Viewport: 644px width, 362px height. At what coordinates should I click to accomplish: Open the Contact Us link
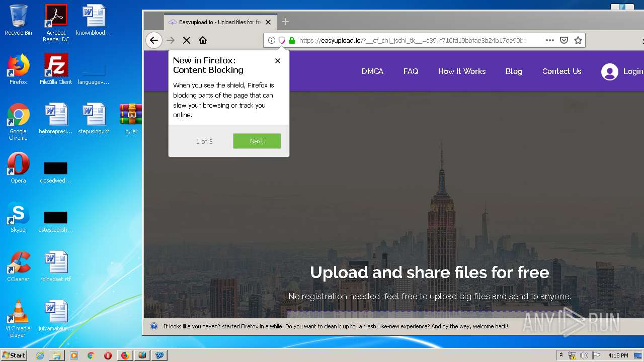pyautogui.click(x=561, y=71)
